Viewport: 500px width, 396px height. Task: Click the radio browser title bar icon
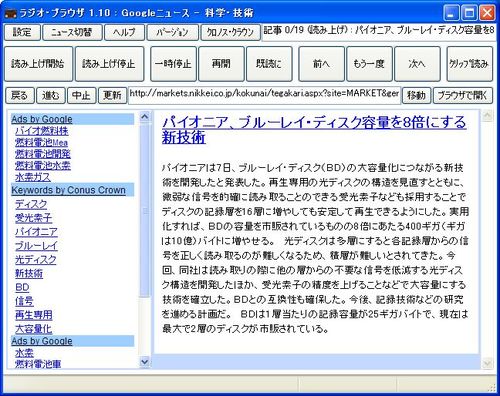(11, 13)
